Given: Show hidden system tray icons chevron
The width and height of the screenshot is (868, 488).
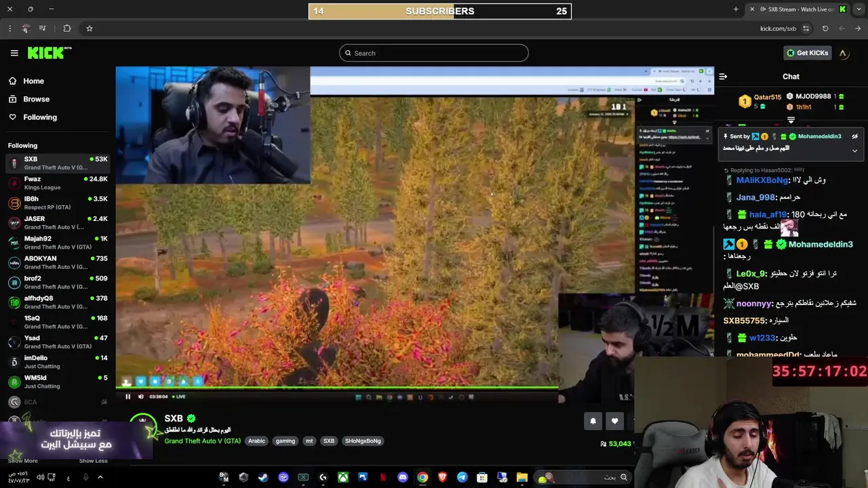Looking at the screenshot, I should [100, 477].
